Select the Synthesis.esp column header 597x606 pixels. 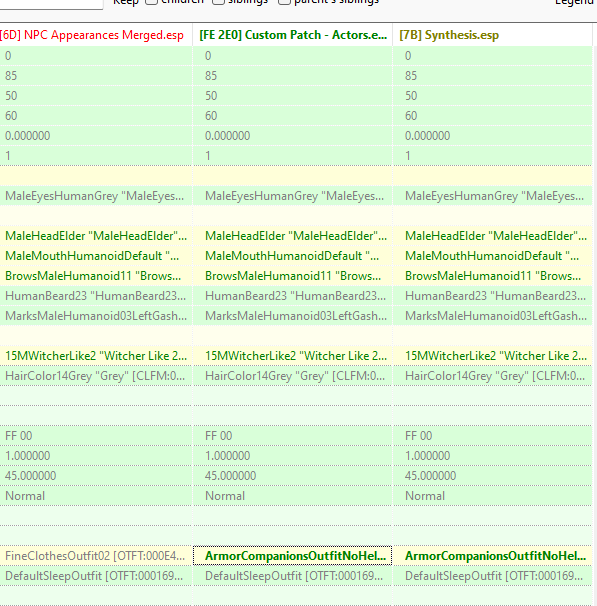pos(492,35)
